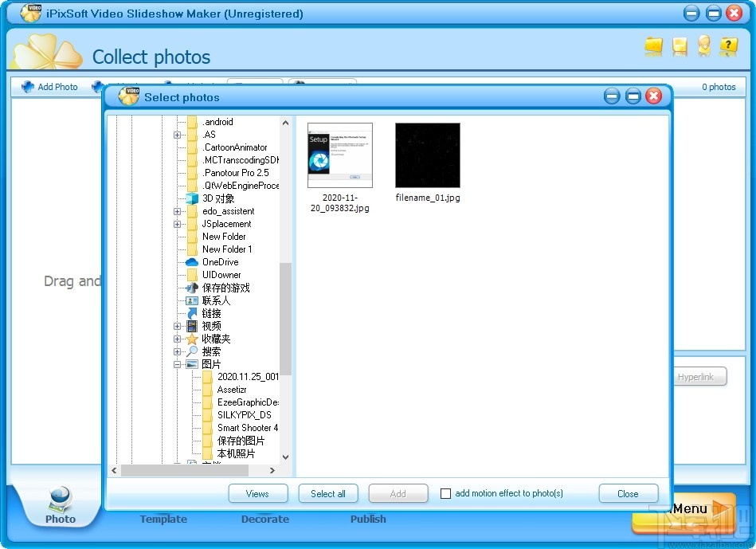Click the iPixSoft clover logo in title bar
This screenshot has width=756, height=549.
[x=30, y=13]
